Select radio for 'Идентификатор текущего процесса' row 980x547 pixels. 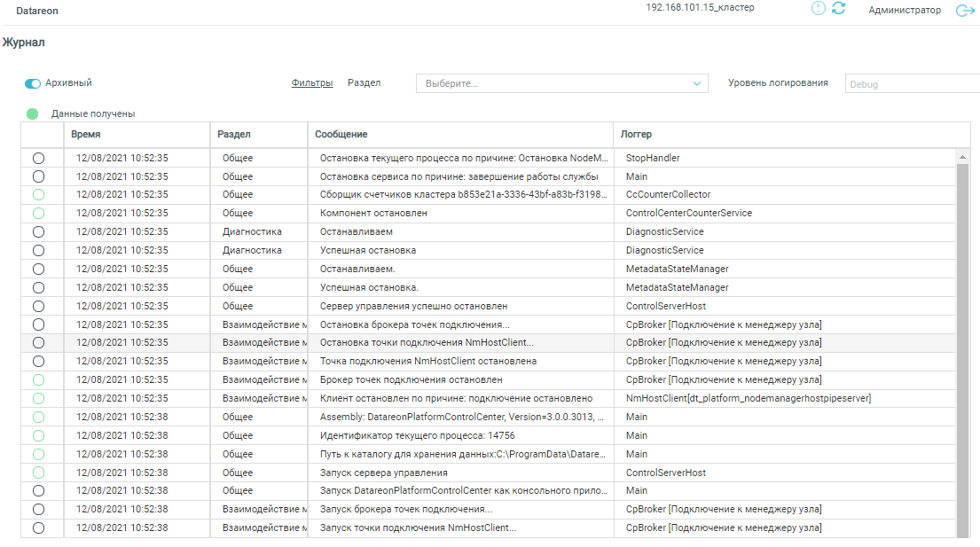coord(38,435)
